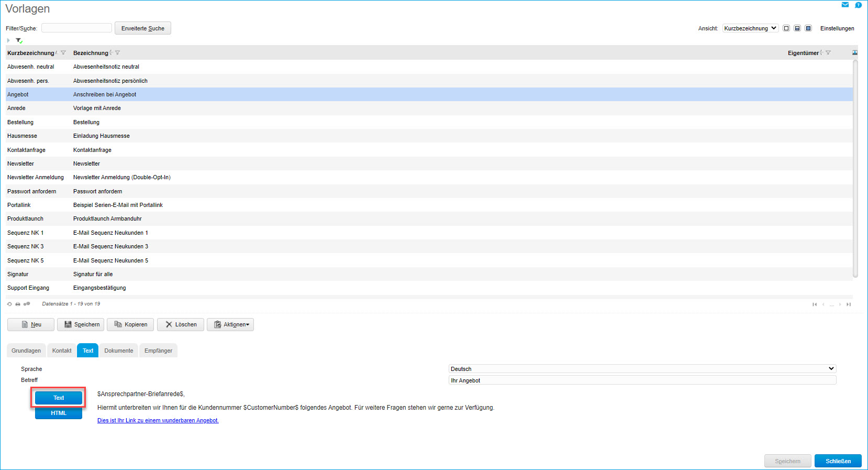The height and width of the screenshot is (470, 868).
Task: Switch to the Grundlagen tab
Action: (26, 351)
